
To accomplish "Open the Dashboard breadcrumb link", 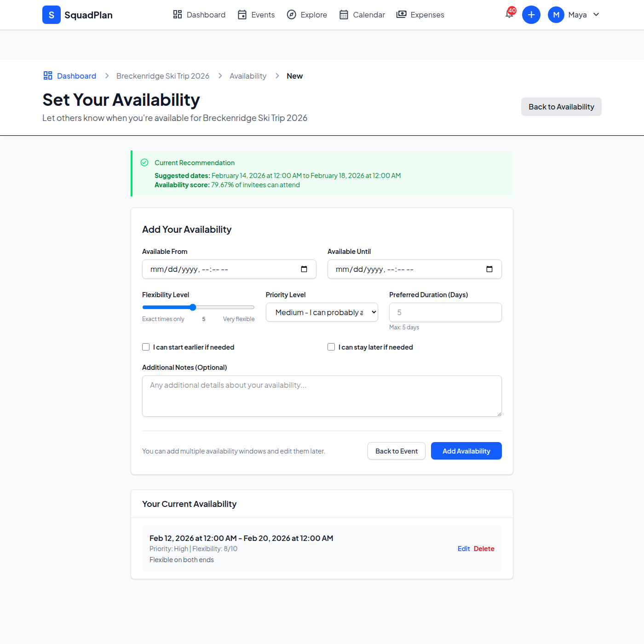I will pos(76,75).
